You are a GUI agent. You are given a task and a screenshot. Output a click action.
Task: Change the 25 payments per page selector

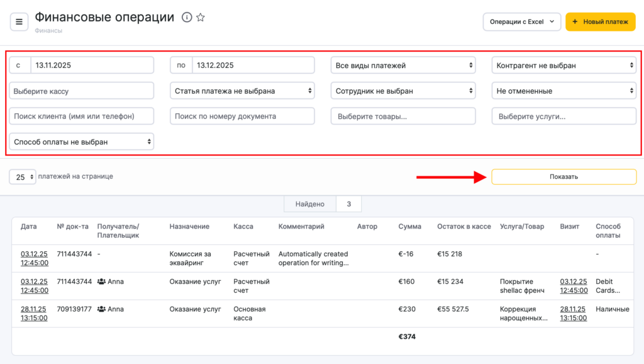coord(22,177)
